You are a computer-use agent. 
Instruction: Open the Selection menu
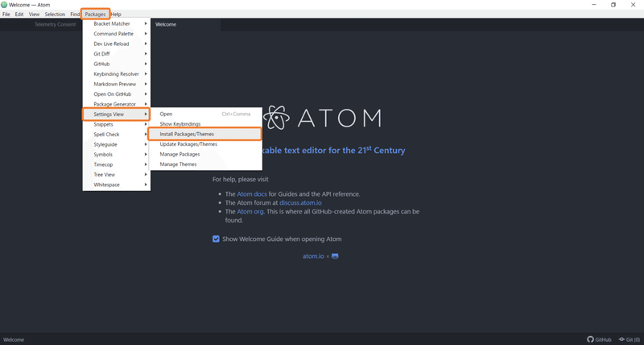coord(55,14)
